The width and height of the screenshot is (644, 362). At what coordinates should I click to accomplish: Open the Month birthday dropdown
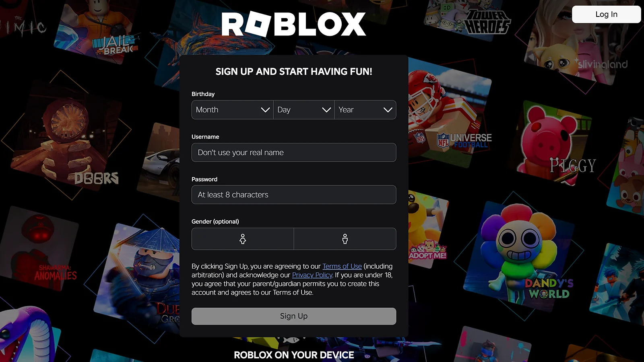pyautogui.click(x=232, y=110)
